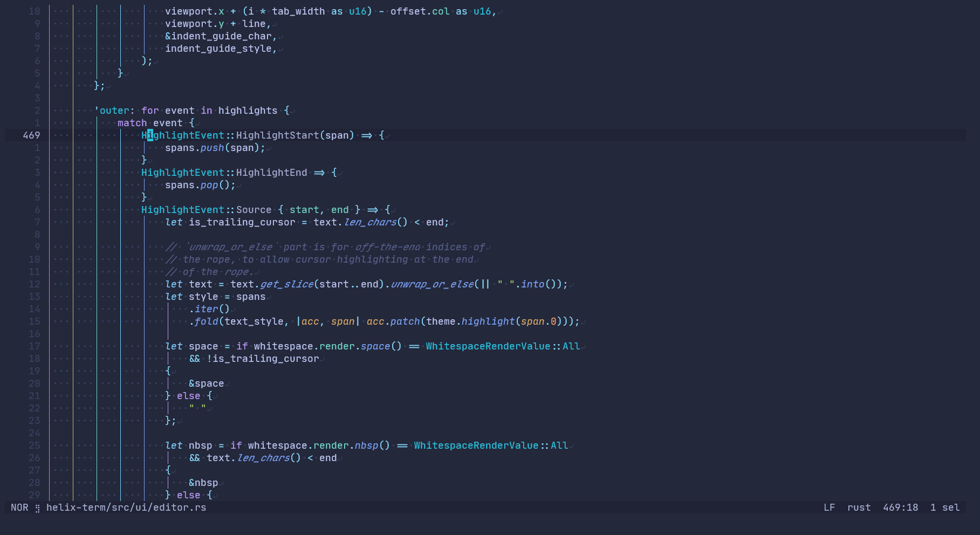
Task: Click 'match' keyword before event
Action: pyautogui.click(x=132, y=123)
